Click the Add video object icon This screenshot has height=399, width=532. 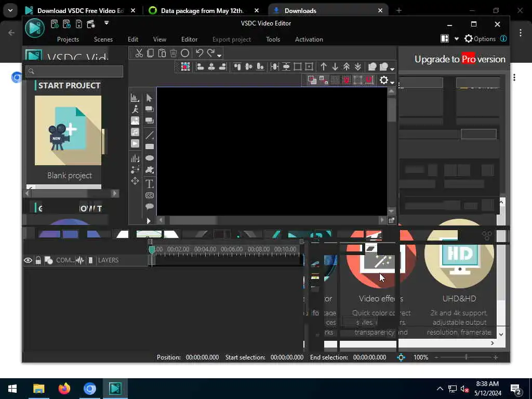[x=135, y=143]
